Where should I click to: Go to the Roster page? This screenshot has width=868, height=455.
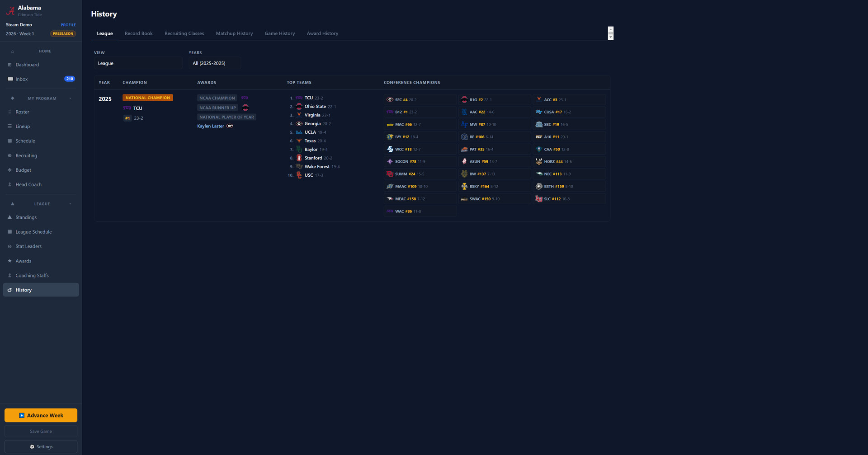click(22, 112)
